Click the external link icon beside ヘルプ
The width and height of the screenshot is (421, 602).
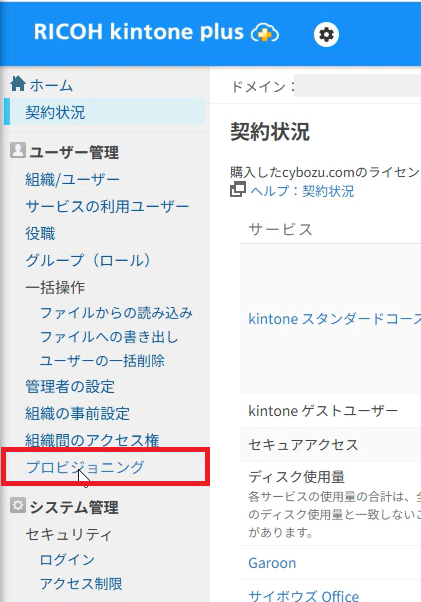pyautogui.click(x=238, y=190)
